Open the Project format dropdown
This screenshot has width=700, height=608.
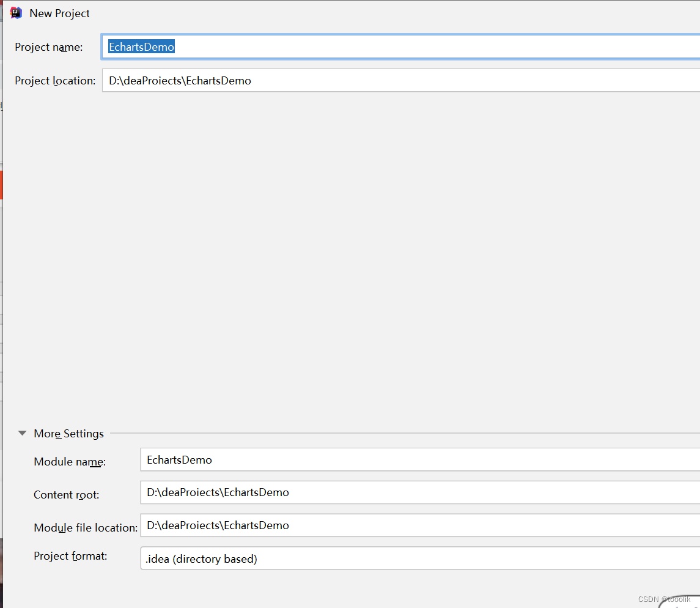[419, 558]
